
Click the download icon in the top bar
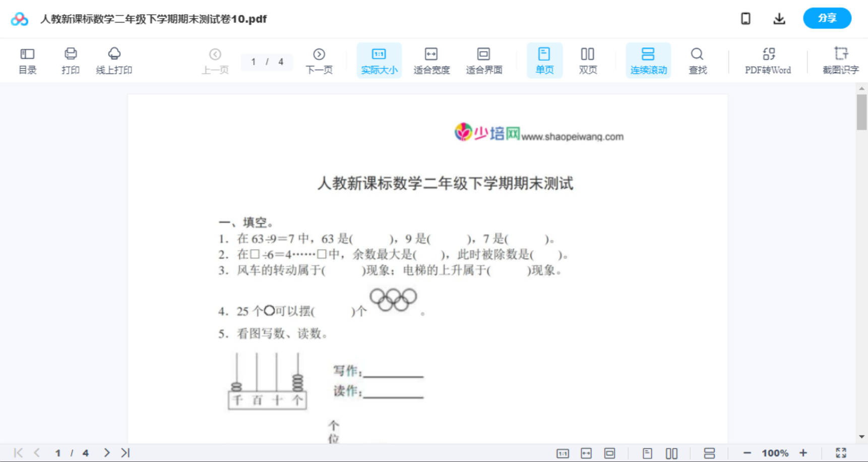779,18
